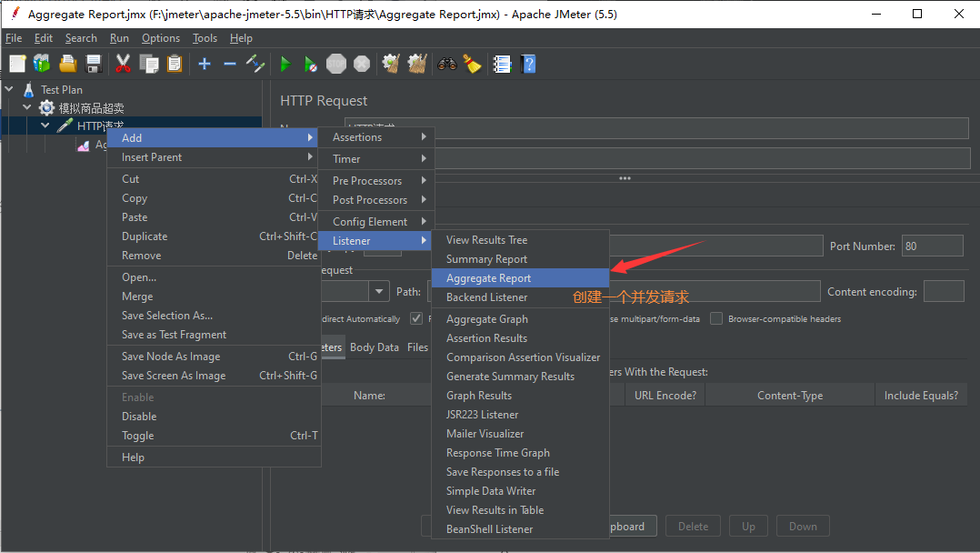Image resolution: width=980 pixels, height=553 pixels.
Task: Select Response Time Graph listener
Action: pos(520,452)
